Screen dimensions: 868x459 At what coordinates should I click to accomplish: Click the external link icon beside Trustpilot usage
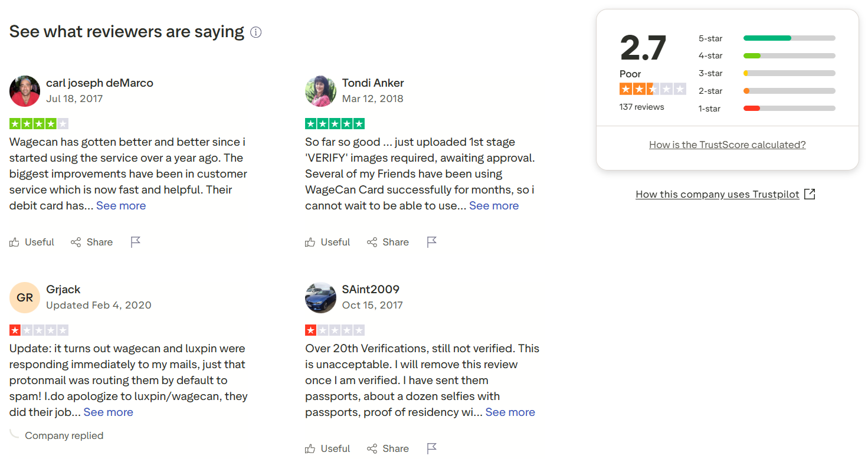click(x=810, y=194)
